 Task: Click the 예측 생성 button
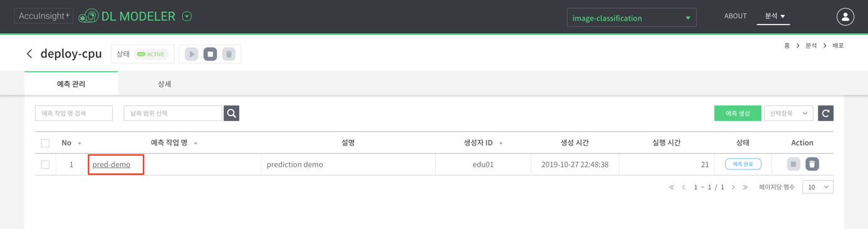pyautogui.click(x=738, y=113)
